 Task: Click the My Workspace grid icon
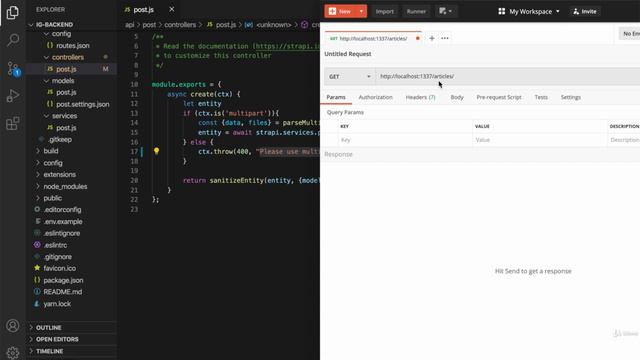click(x=502, y=11)
